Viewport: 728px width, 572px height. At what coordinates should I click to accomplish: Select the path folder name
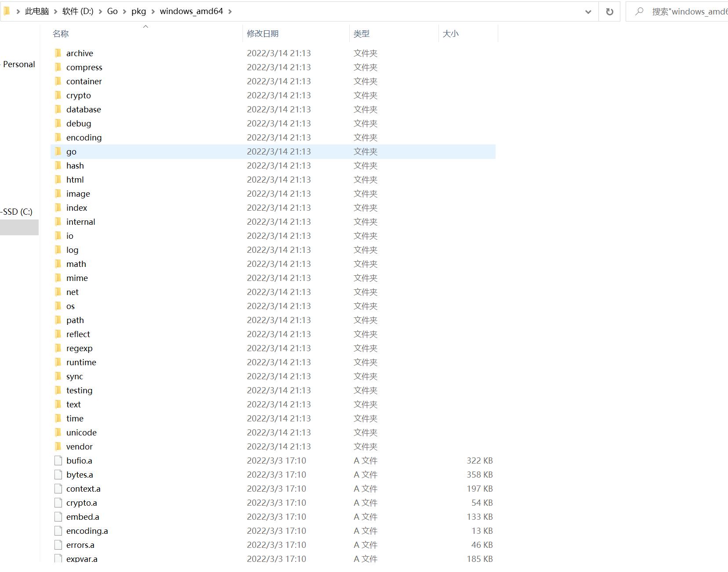[75, 320]
